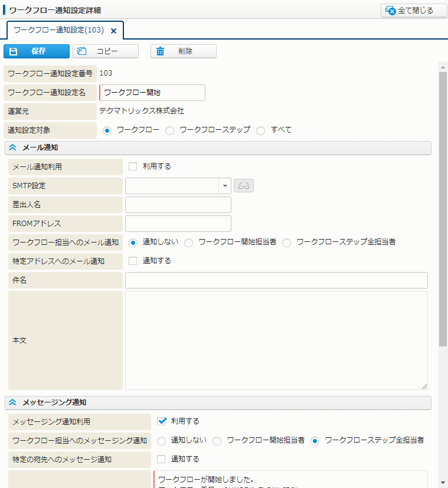Click the 件名 subject input field
This screenshot has height=488, width=448.
(x=276, y=280)
